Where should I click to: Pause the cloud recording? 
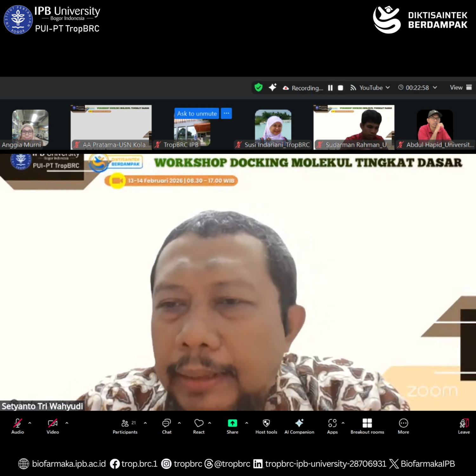[x=330, y=88]
